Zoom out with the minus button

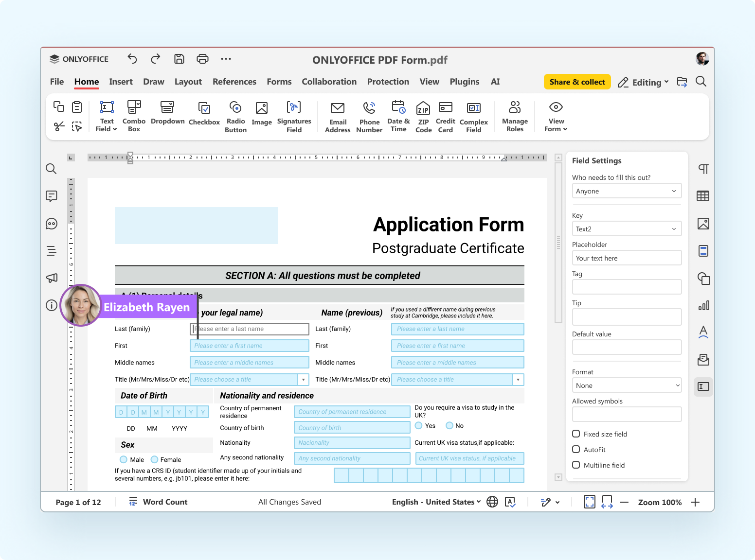point(625,502)
